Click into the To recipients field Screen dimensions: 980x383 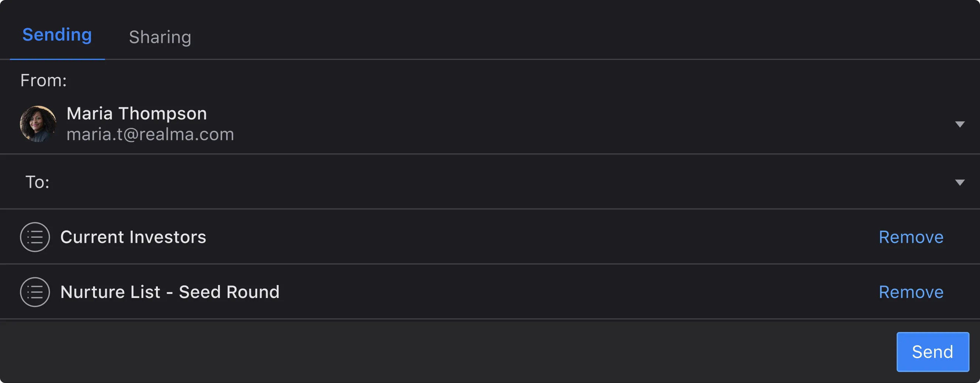tap(456, 182)
